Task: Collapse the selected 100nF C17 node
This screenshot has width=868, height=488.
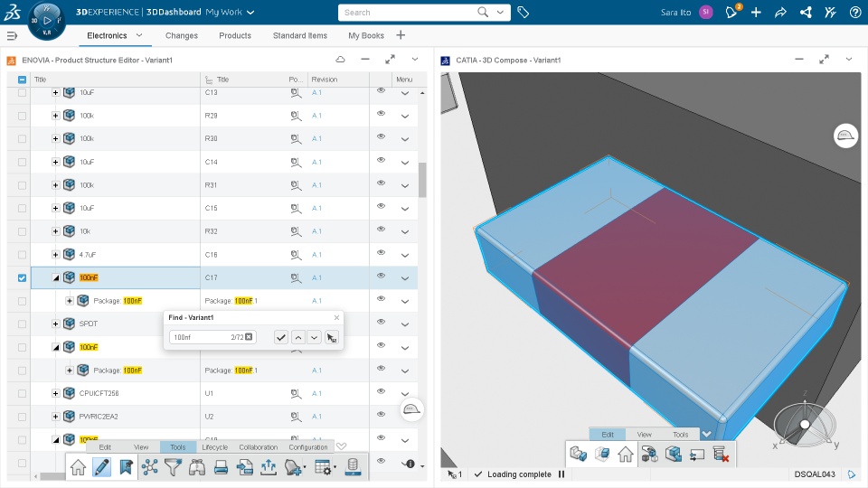Action: pos(55,277)
